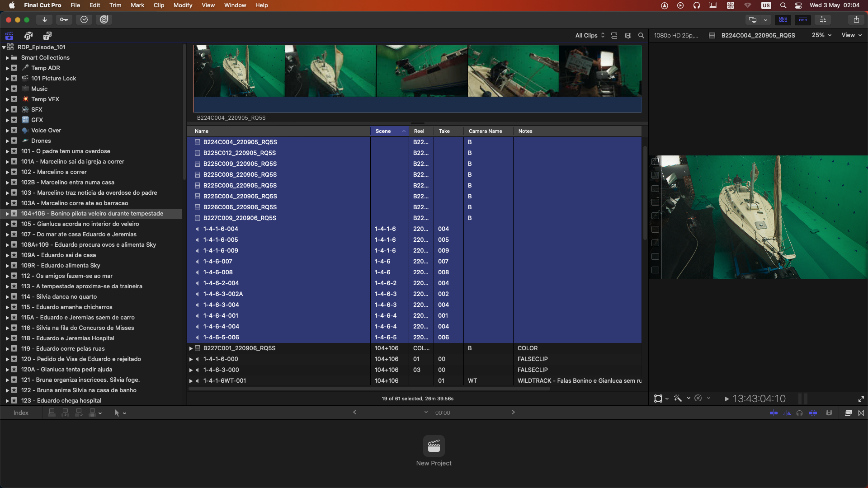Open the Modify menu

[183, 5]
